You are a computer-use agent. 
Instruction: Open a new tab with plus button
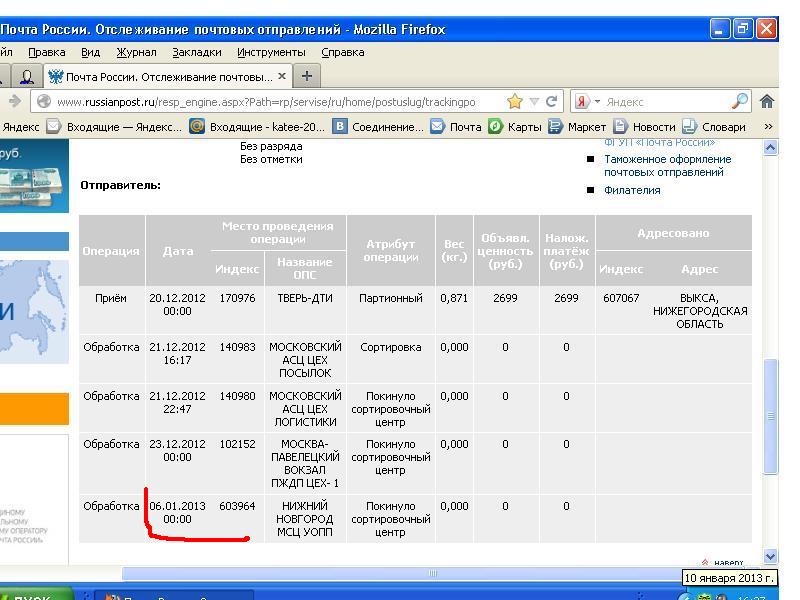307,77
